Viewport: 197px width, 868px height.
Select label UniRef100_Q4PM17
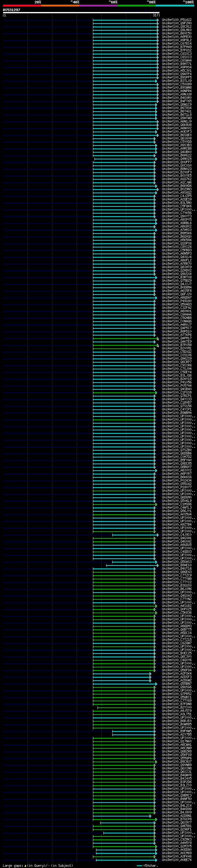177,338
